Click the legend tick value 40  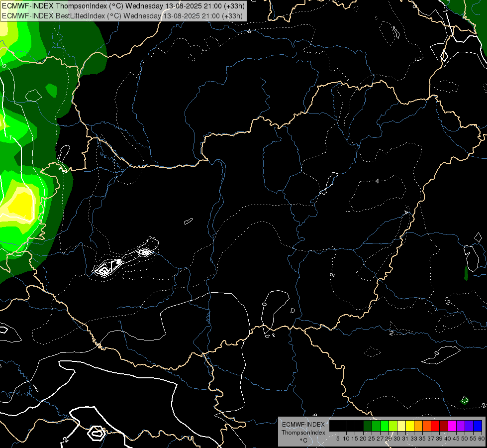pyautogui.click(x=448, y=439)
